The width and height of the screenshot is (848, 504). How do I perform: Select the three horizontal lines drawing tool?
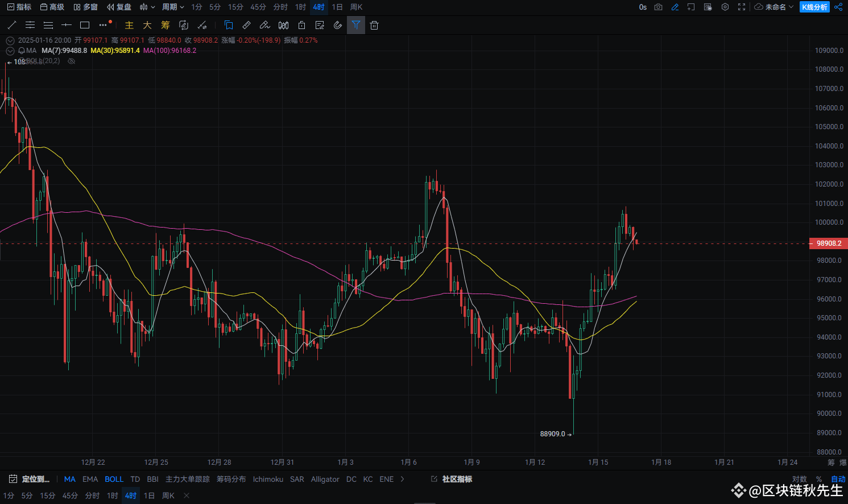48,25
